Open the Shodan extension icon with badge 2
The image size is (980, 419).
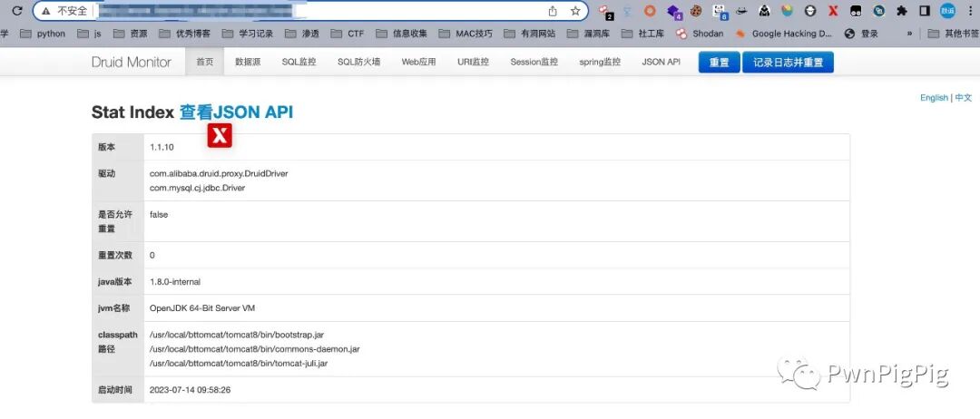click(x=605, y=11)
